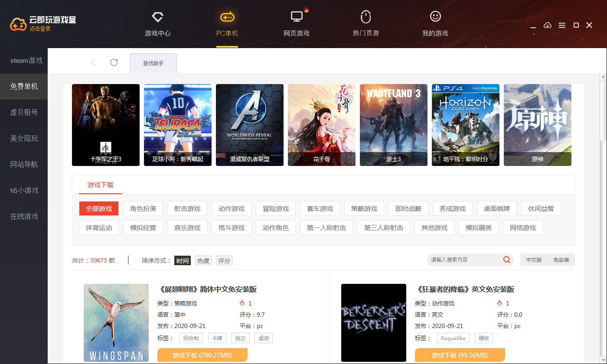Screen dimensions: 607x364
Task: Filter by 模拟经营 category
Action: click(x=143, y=227)
